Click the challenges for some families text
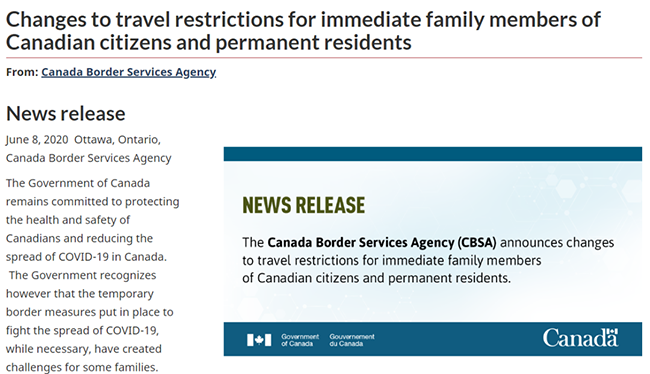 [x=82, y=367]
